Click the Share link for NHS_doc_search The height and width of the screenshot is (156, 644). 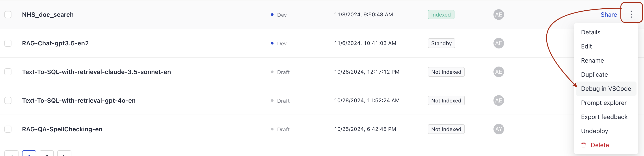609,15
